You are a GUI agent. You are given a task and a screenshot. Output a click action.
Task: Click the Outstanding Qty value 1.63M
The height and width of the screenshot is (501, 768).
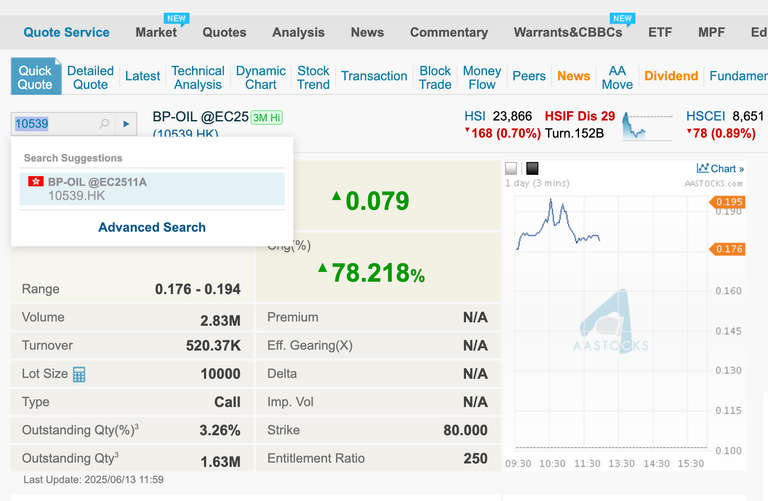220,462
